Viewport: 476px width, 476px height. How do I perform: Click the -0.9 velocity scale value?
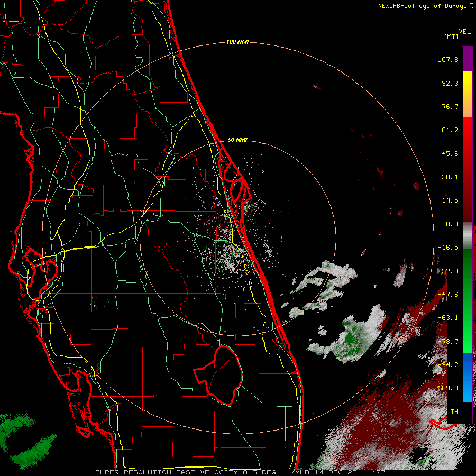[450, 224]
